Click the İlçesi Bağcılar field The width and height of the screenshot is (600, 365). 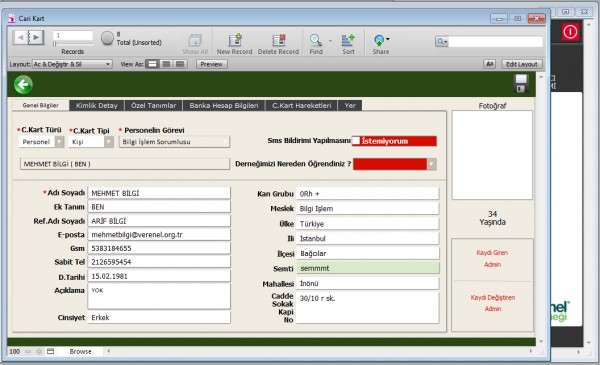[x=367, y=253]
